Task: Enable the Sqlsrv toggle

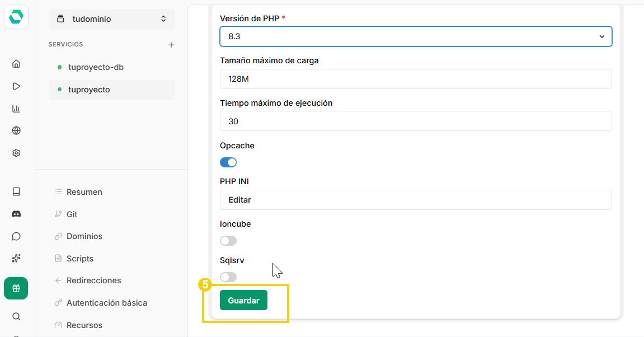Action: click(228, 277)
